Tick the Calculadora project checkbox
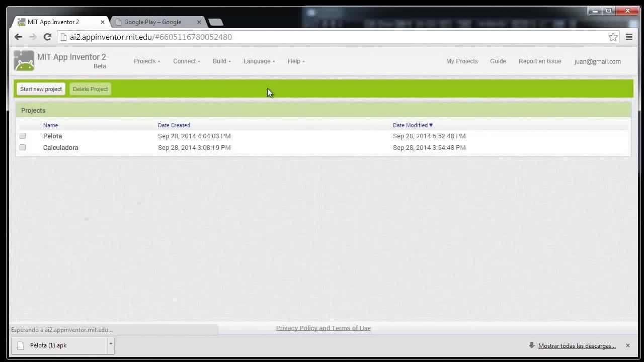Viewport: 644px width, 362px height. 23,147
